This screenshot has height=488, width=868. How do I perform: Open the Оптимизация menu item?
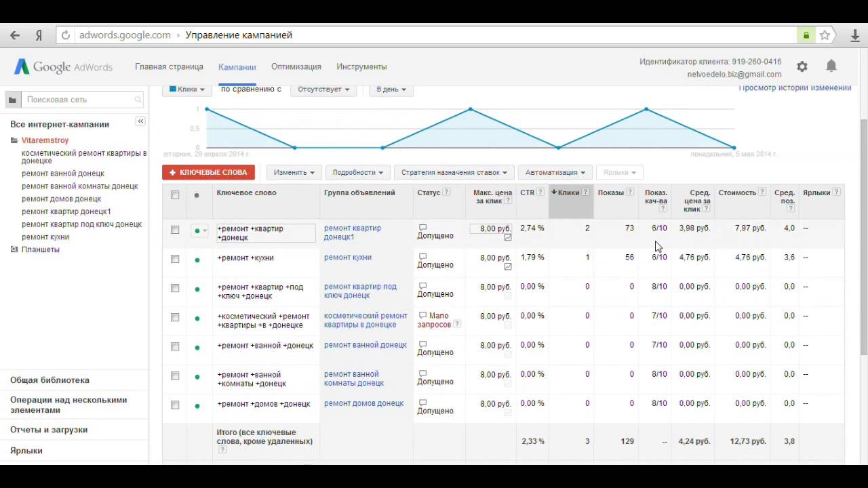pos(296,66)
